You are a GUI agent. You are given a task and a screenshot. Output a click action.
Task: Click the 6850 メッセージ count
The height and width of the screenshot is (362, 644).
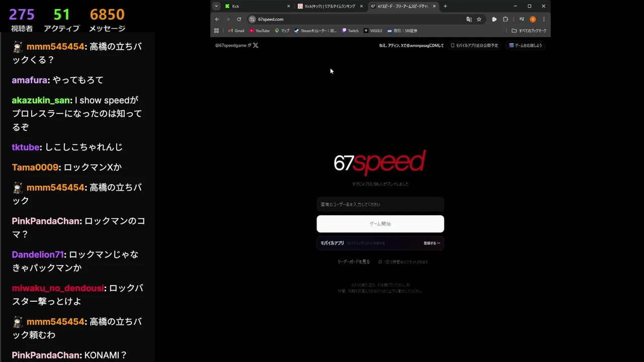(107, 20)
